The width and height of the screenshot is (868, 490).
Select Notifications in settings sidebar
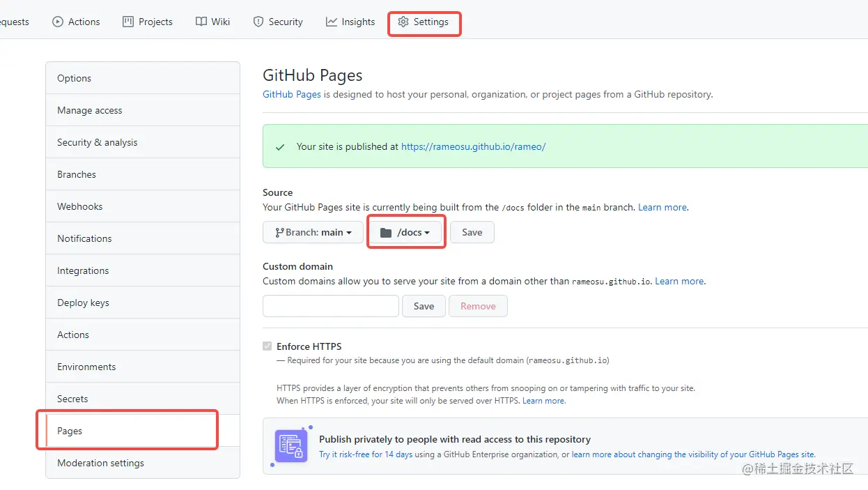143,238
